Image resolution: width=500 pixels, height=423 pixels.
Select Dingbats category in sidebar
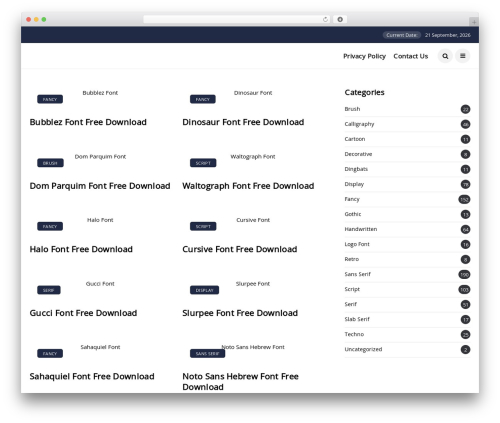tap(356, 169)
